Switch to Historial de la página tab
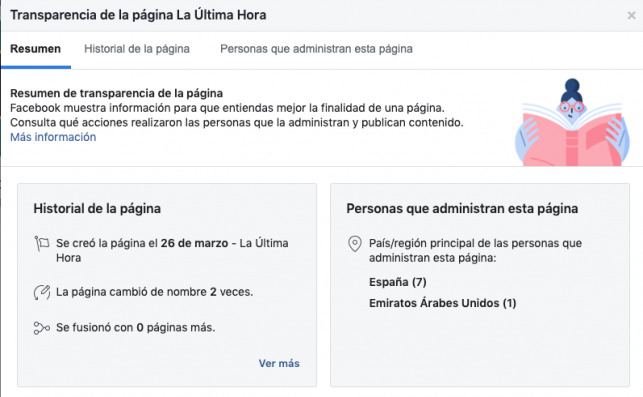This screenshot has width=643, height=397. [137, 49]
